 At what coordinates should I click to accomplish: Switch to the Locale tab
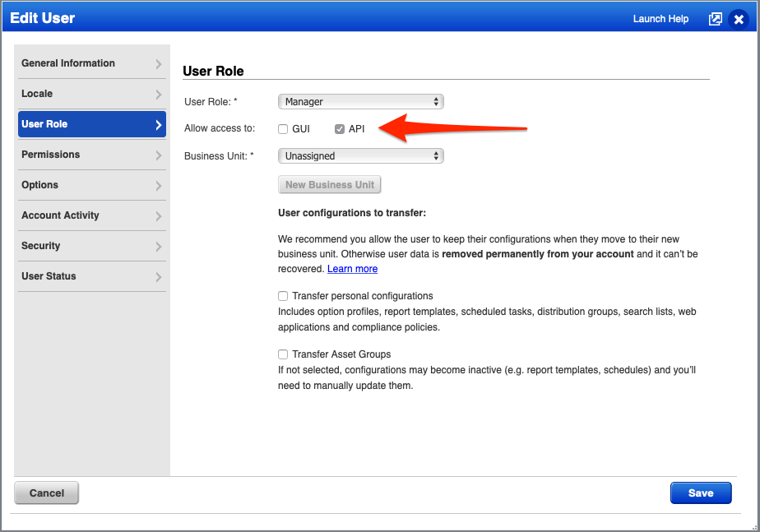coord(92,94)
